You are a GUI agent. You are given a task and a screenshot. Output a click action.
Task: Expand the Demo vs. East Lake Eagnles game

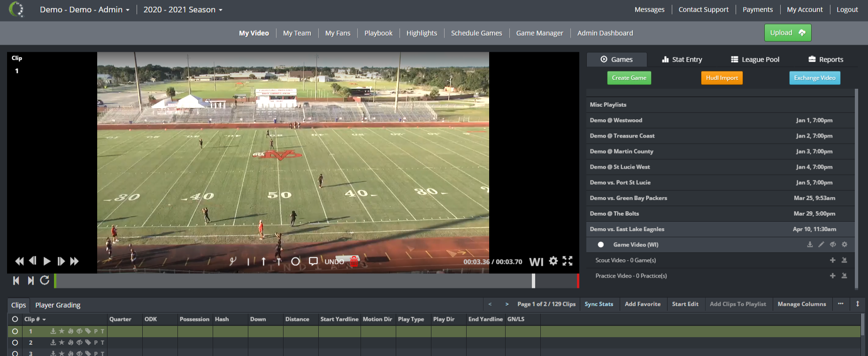point(721,229)
